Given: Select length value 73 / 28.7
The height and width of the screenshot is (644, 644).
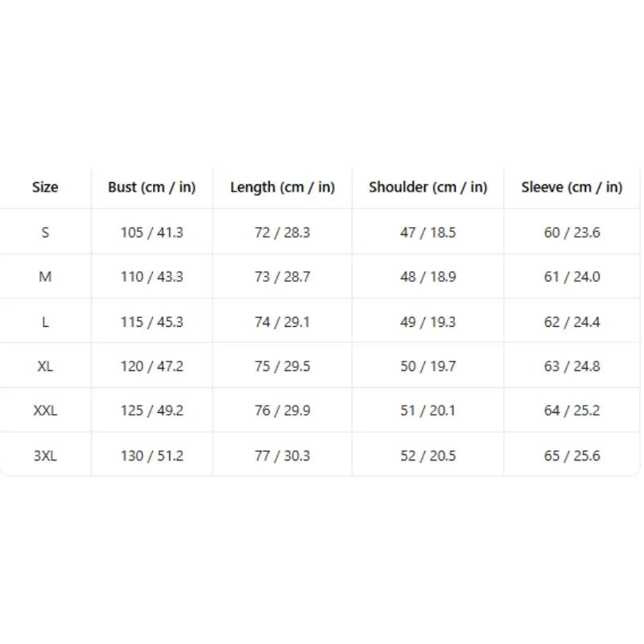Looking at the screenshot, I should coord(283,277).
